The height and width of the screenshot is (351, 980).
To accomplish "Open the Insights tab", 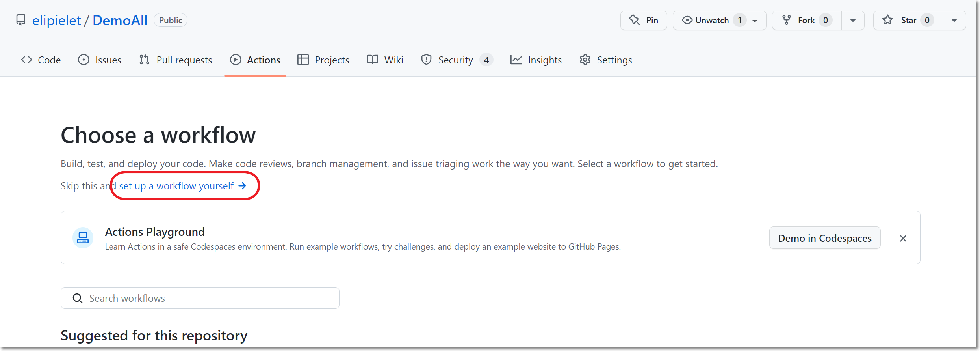I will pyautogui.click(x=536, y=60).
